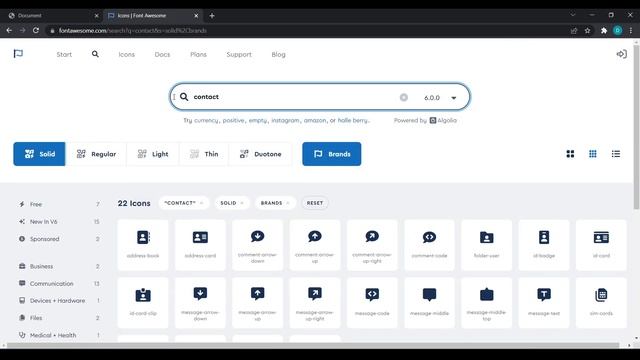
Task: Open the comment-arrow-up icon card
Action: tap(315, 245)
